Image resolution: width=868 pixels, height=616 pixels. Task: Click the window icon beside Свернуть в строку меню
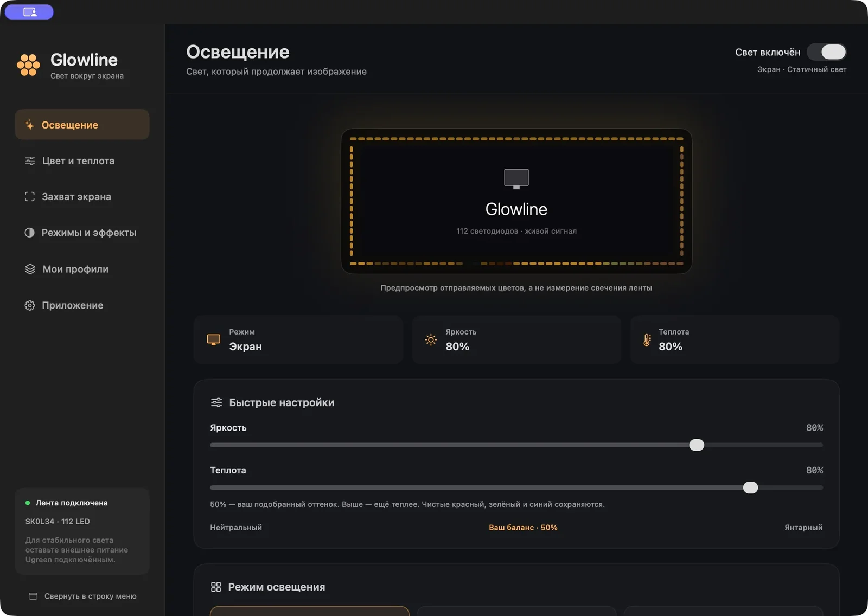[x=33, y=596]
